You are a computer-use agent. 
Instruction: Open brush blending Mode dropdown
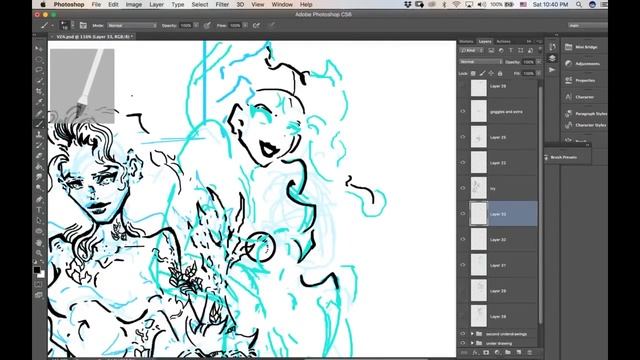tap(132, 25)
